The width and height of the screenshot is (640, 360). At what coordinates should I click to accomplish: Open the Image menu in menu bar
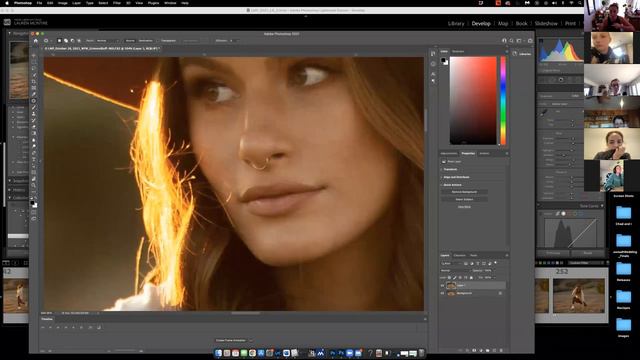click(62, 3)
